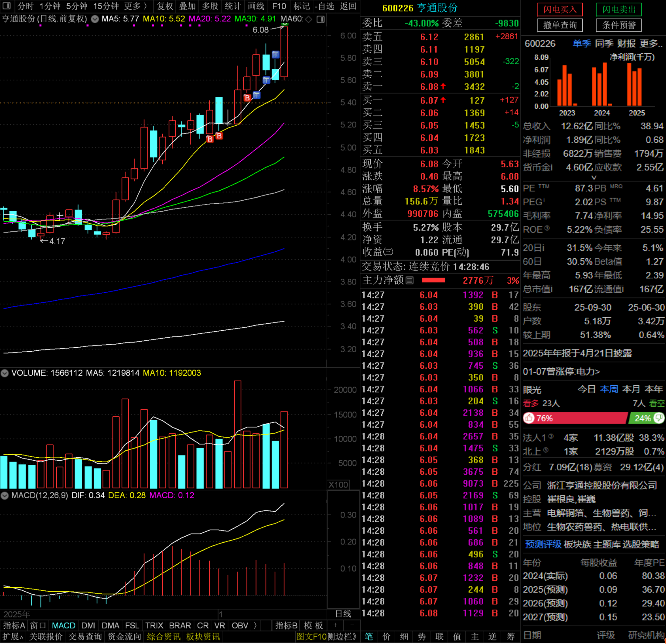666x644 pixels.
Task: Open the MACD(12,26,9) indicator dropdown circle icon
Action: (5, 496)
